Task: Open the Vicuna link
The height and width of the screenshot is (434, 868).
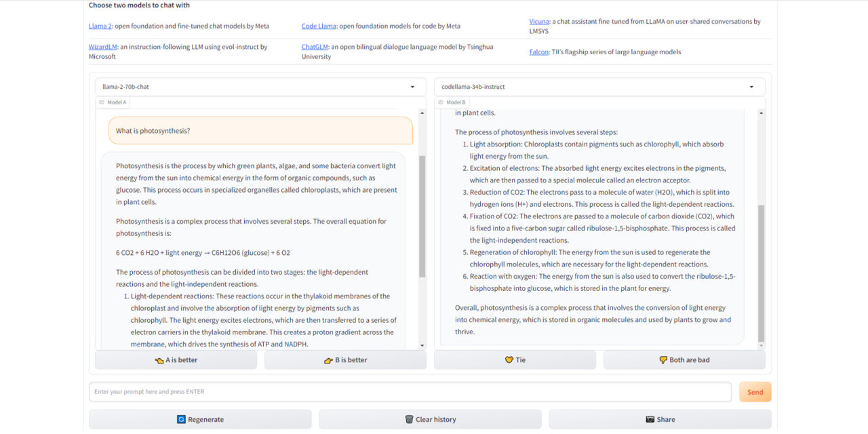Action: point(538,21)
